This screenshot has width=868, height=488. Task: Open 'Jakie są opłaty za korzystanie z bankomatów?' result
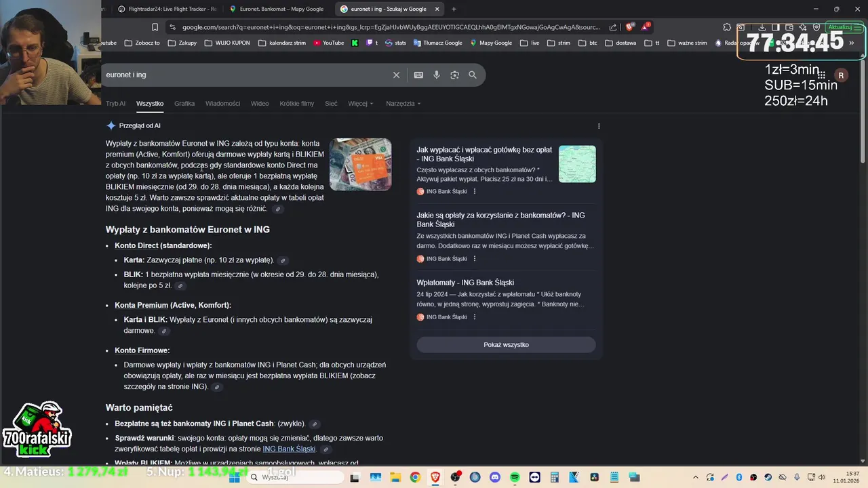tap(500, 220)
